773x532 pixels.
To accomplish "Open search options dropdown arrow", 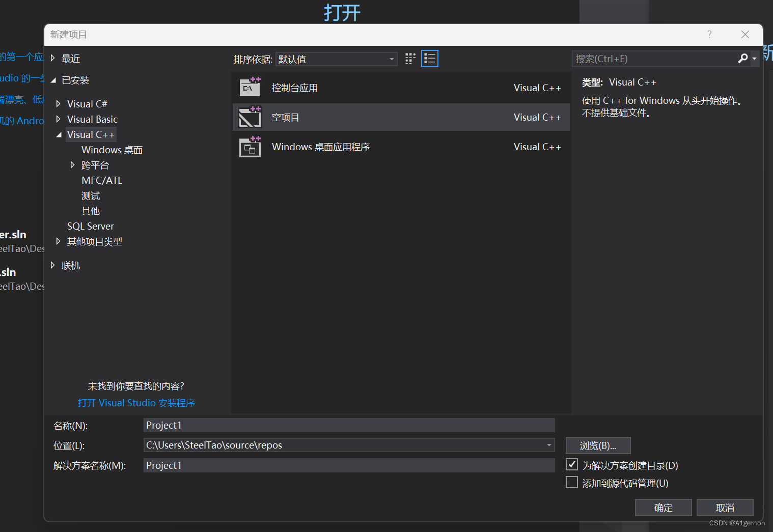I will click(754, 59).
